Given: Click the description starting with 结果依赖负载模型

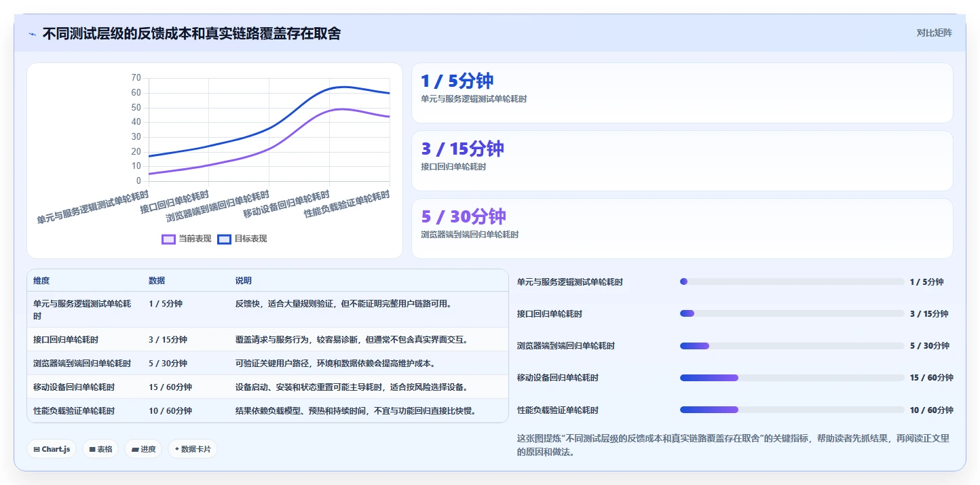Looking at the screenshot, I should click(356, 411).
